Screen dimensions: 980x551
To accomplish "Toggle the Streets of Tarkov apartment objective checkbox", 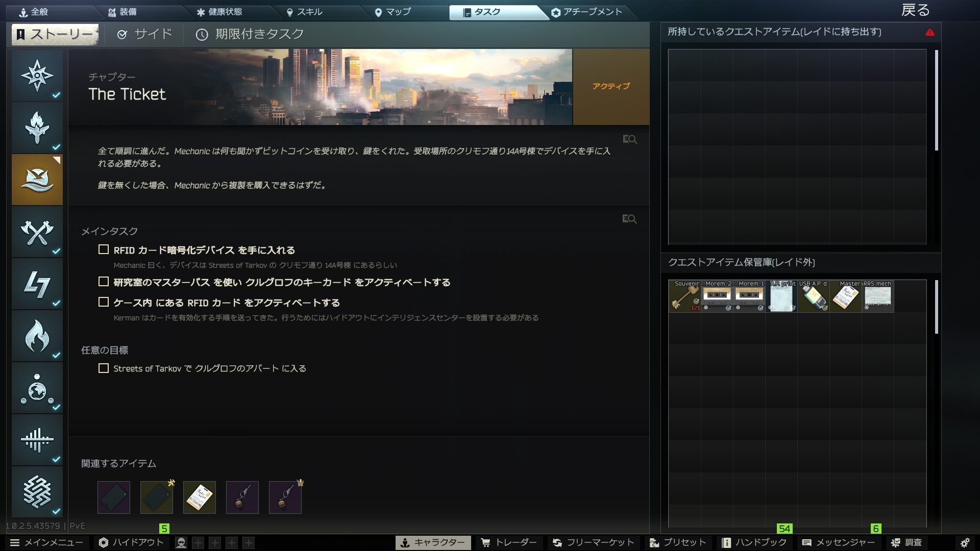I will (104, 368).
